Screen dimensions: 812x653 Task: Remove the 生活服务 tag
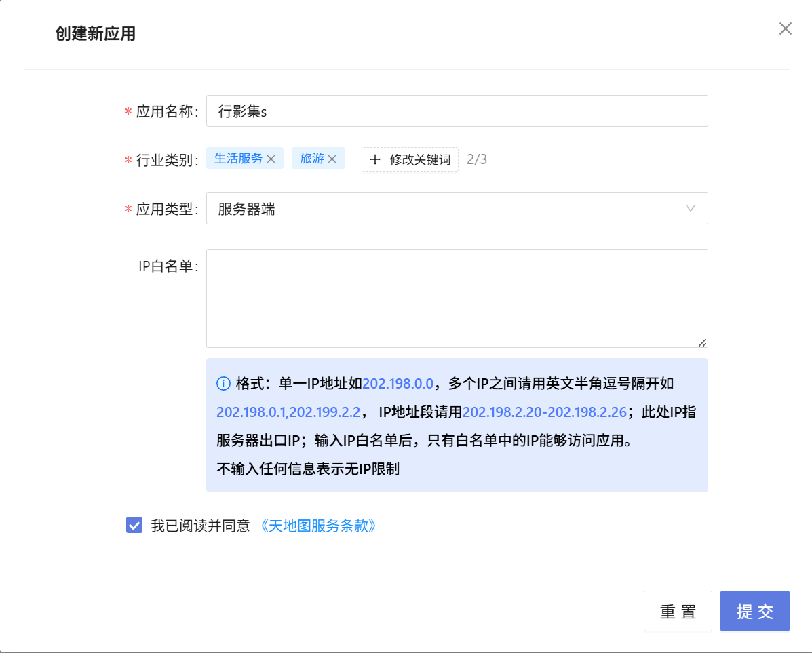(271, 159)
